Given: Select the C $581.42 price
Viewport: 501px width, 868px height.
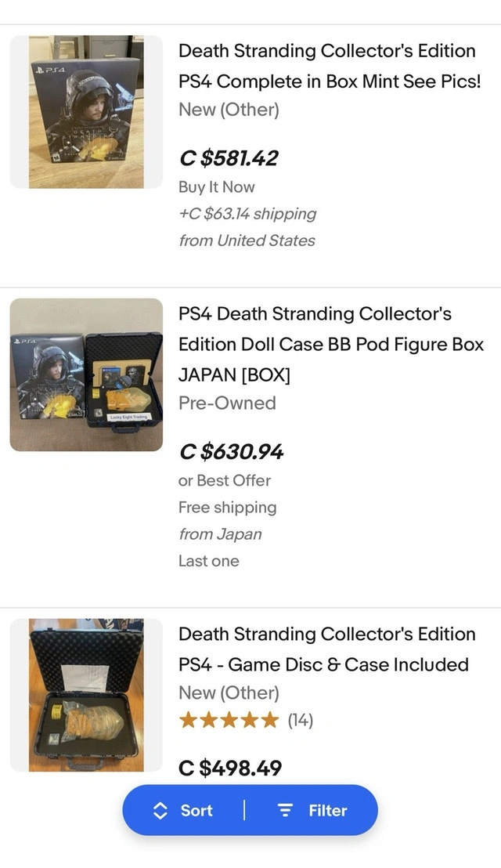Looking at the screenshot, I should [x=229, y=158].
